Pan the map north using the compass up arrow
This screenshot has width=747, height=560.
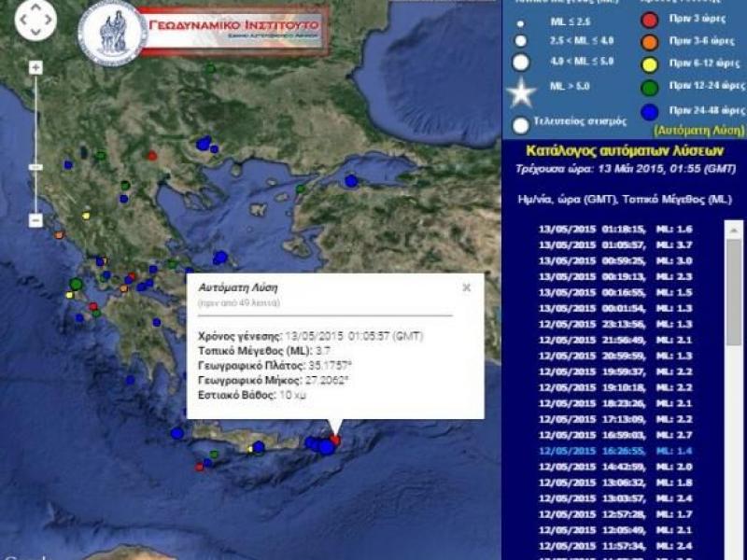(35, 7)
